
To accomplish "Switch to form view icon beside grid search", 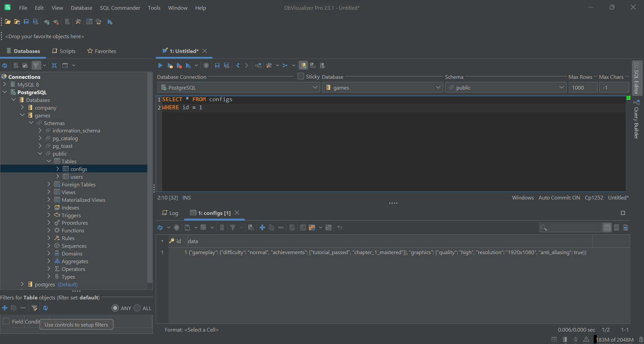I will coord(616,227).
